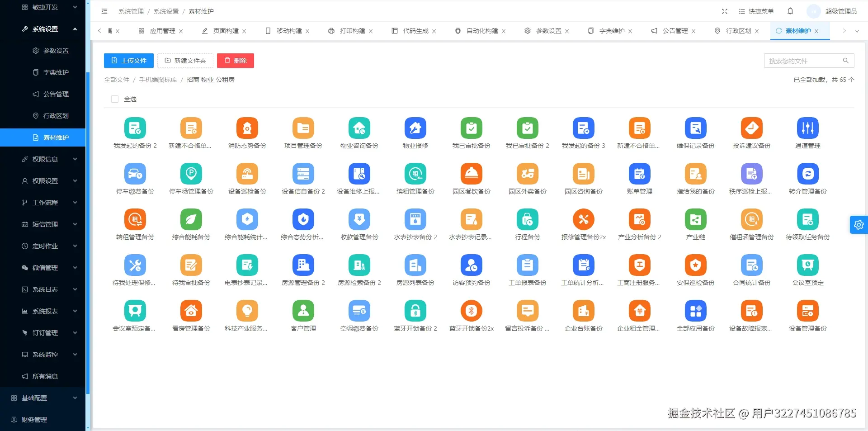This screenshot has width=868, height=431.
Task: Click the 新建文件夹 button
Action: pyautogui.click(x=185, y=60)
